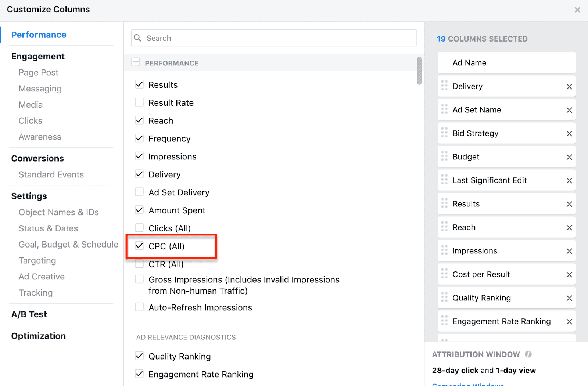Remove the Bid Strategy selected column
588x386 pixels.
[x=569, y=134]
